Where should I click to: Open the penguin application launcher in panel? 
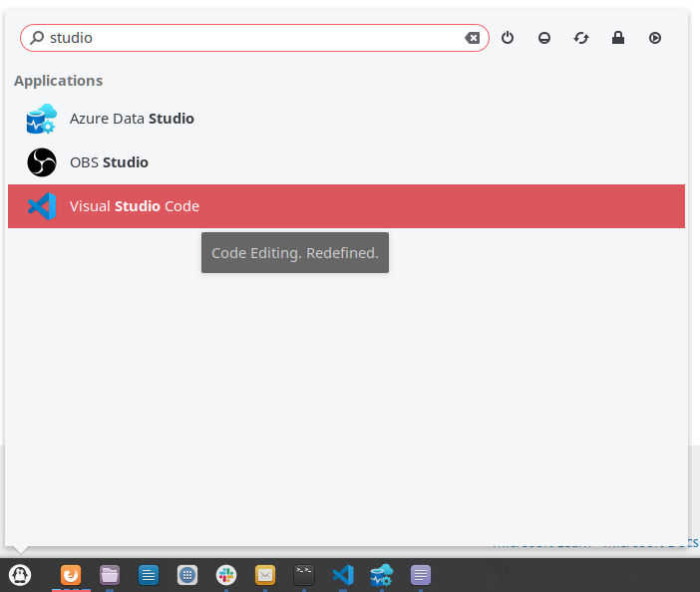[x=20, y=575]
